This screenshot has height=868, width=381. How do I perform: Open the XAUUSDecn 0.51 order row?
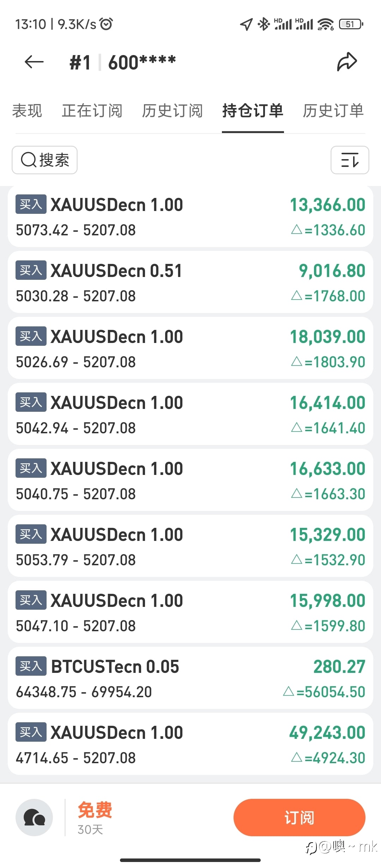(x=190, y=282)
